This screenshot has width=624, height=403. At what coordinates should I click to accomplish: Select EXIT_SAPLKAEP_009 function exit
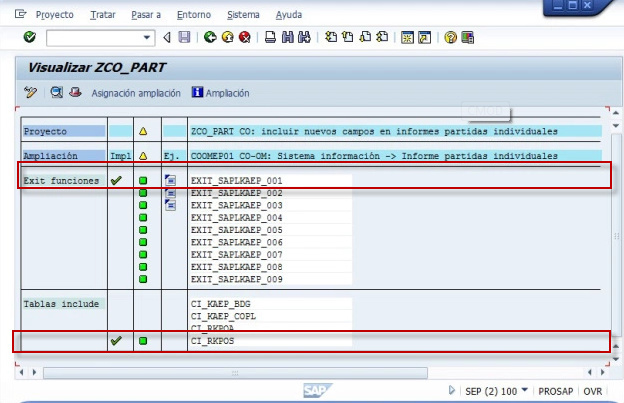coord(236,279)
